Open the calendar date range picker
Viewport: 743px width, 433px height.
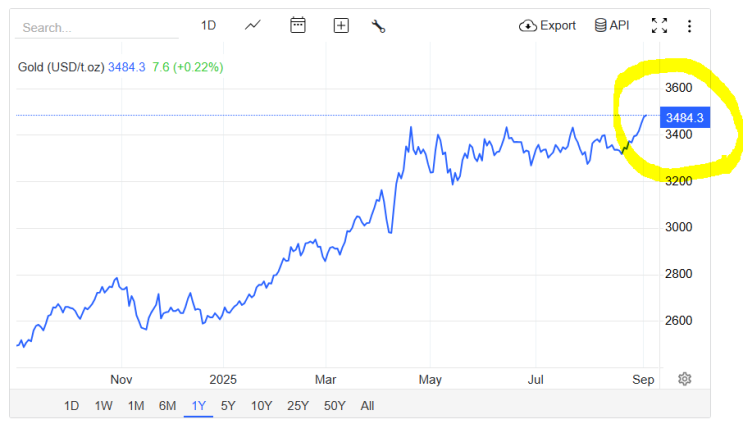point(298,26)
